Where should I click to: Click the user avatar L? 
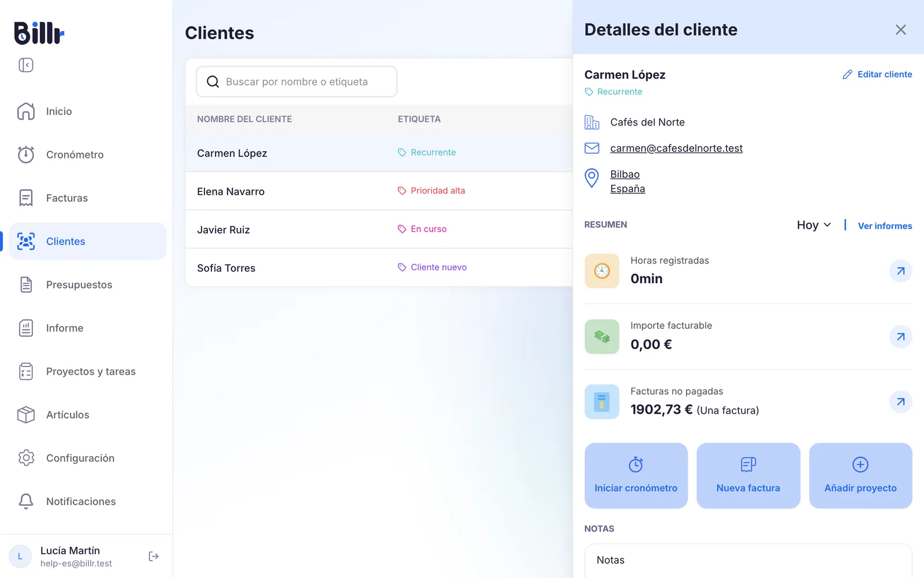click(20, 556)
